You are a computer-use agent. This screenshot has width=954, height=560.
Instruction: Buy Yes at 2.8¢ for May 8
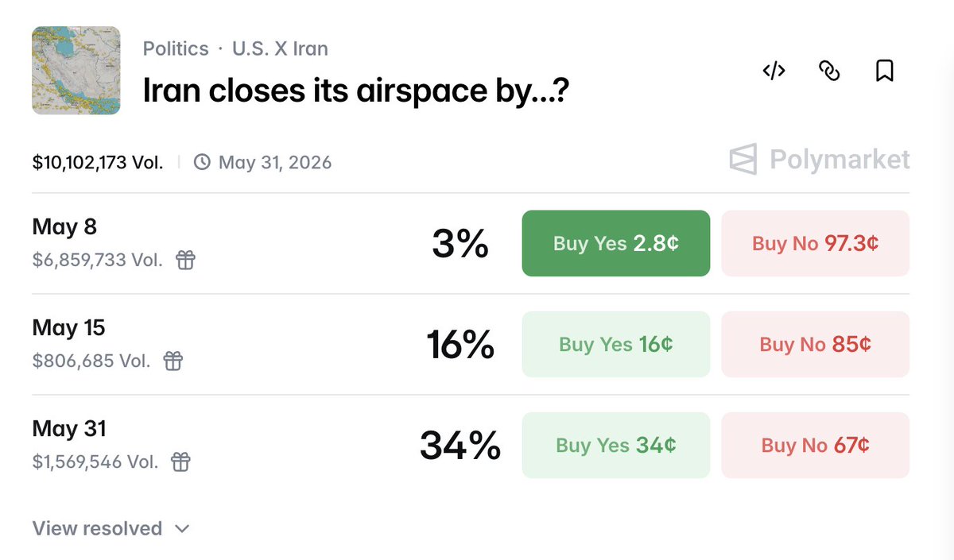coord(616,243)
